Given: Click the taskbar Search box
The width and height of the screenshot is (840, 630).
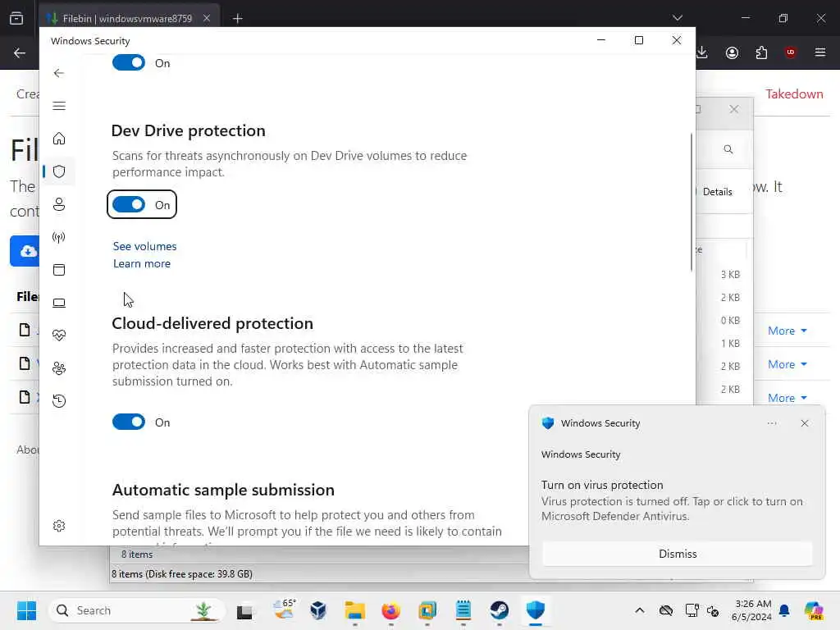Looking at the screenshot, I should click(x=137, y=610).
